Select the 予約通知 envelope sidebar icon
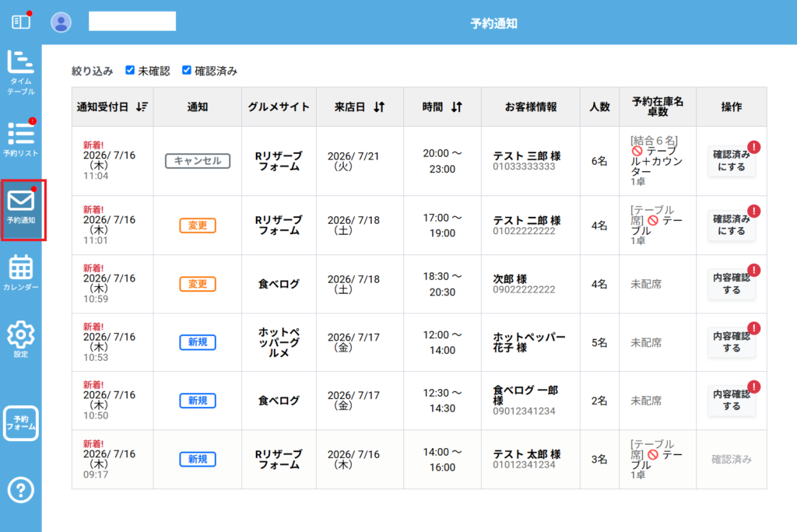 pyautogui.click(x=21, y=208)
